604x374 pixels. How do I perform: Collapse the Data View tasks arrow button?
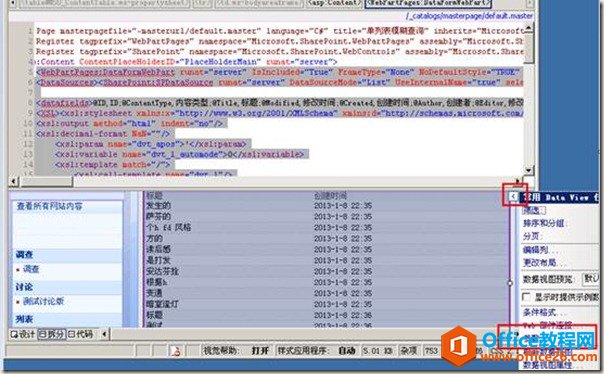click(513, 196)
